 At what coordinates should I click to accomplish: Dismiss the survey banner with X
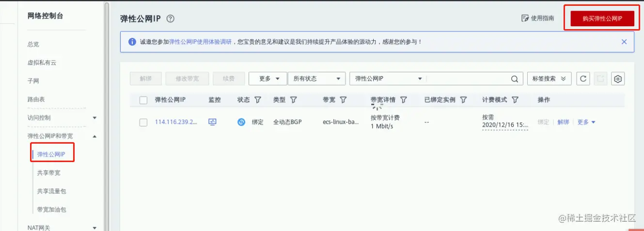624,42
